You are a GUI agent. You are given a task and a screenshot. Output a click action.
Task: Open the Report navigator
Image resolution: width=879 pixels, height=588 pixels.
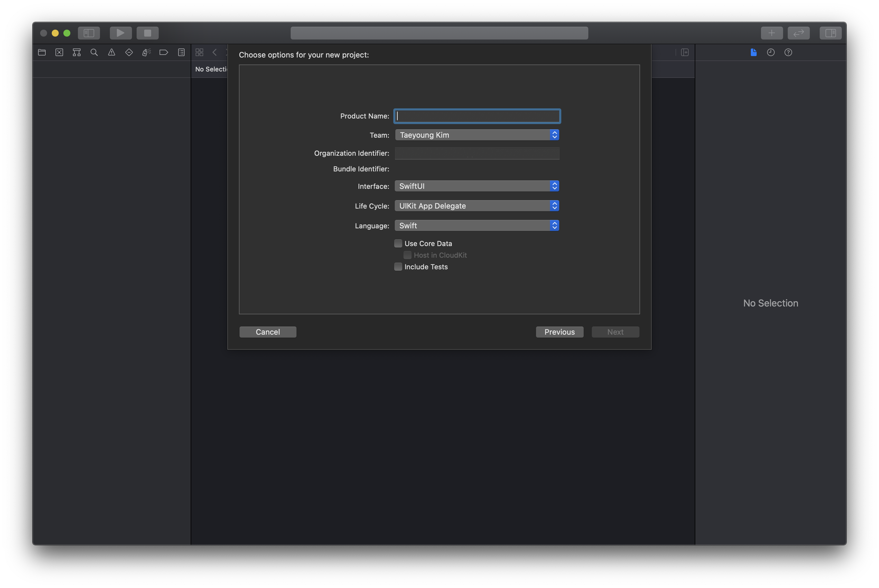181,53
